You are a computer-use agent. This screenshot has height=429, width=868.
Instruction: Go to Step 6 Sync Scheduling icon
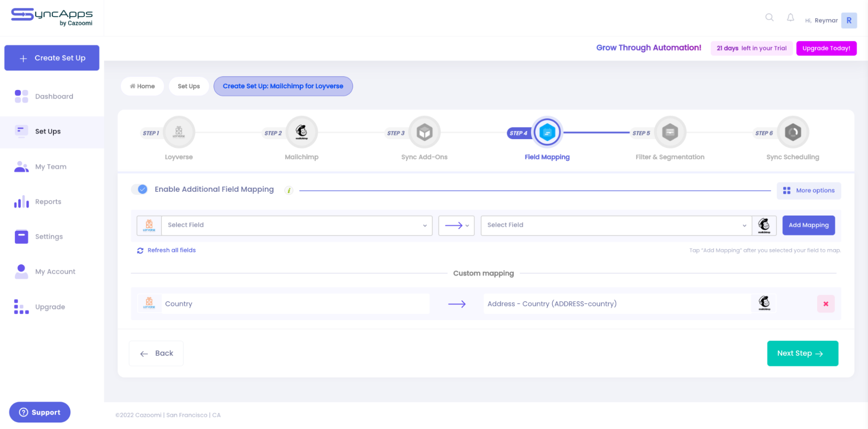coord(793,132)
